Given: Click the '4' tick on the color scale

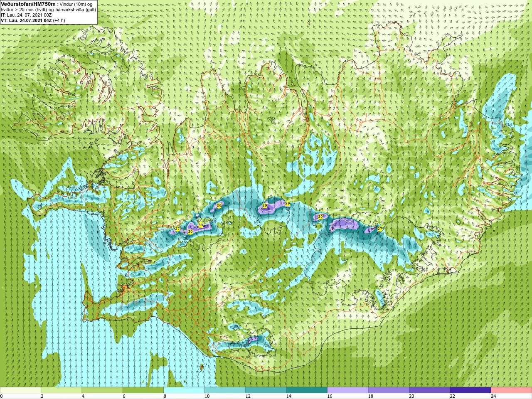Looking at the screenshot, I should pos(83,396).
